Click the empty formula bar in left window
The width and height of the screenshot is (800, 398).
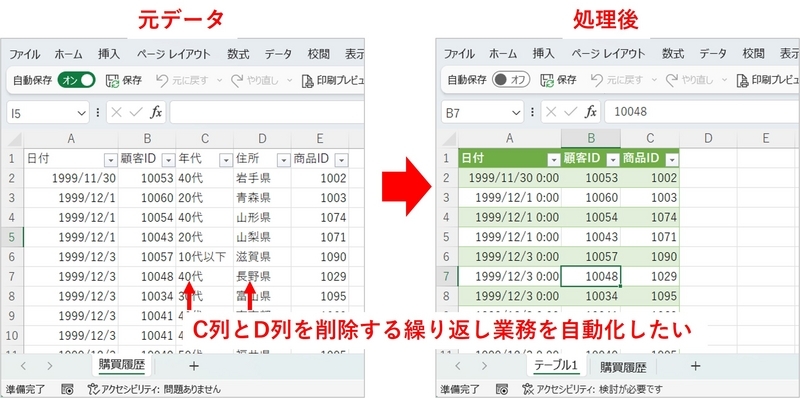coord(267,112)
